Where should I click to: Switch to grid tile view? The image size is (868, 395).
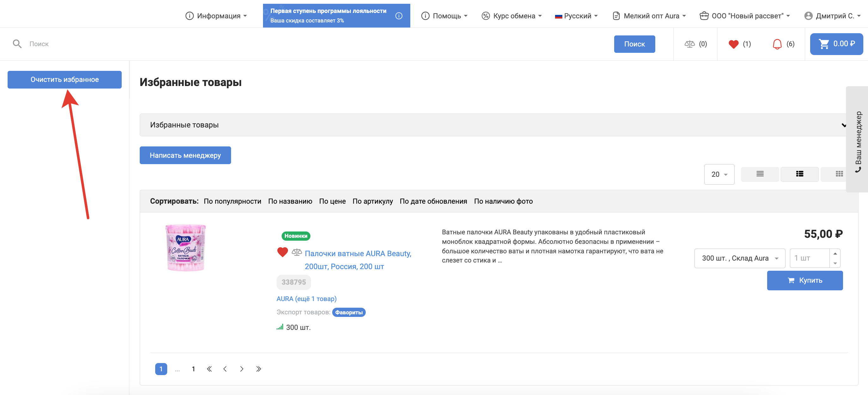(x=839, y=174)
